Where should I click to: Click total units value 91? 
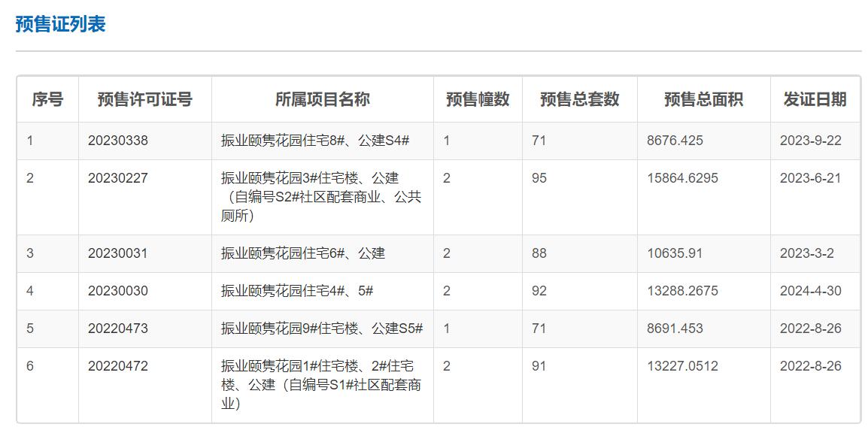tap(539, 366)
